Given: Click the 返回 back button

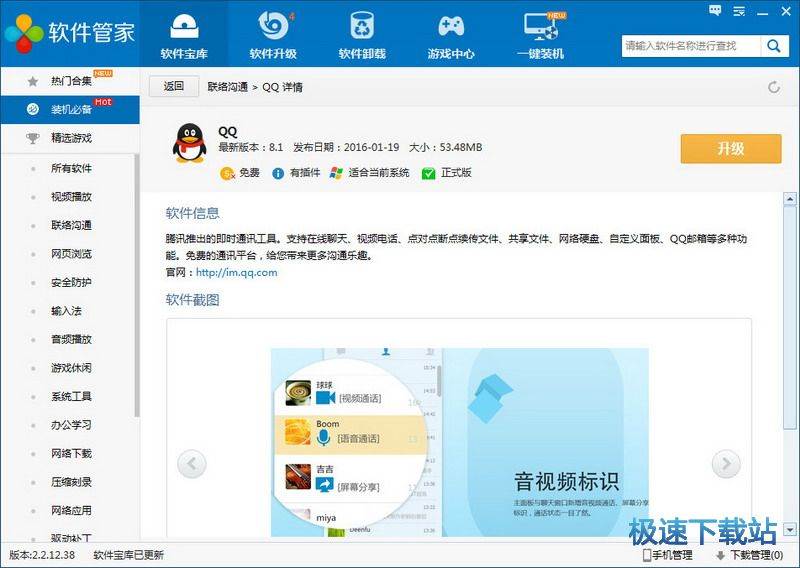Looking at the screenshot, I should [173, 87].
